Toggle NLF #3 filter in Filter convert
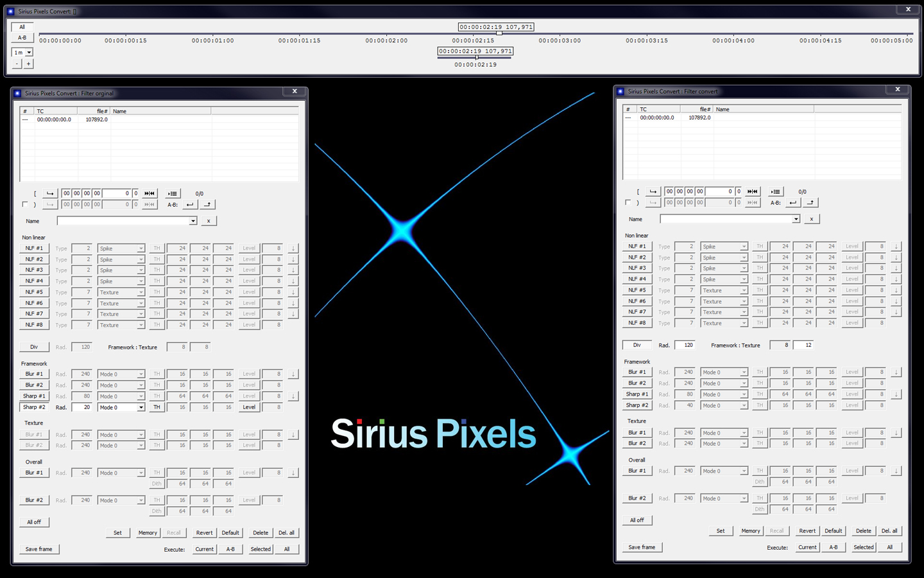The image size is (924, 578). [x=637, y=268]
